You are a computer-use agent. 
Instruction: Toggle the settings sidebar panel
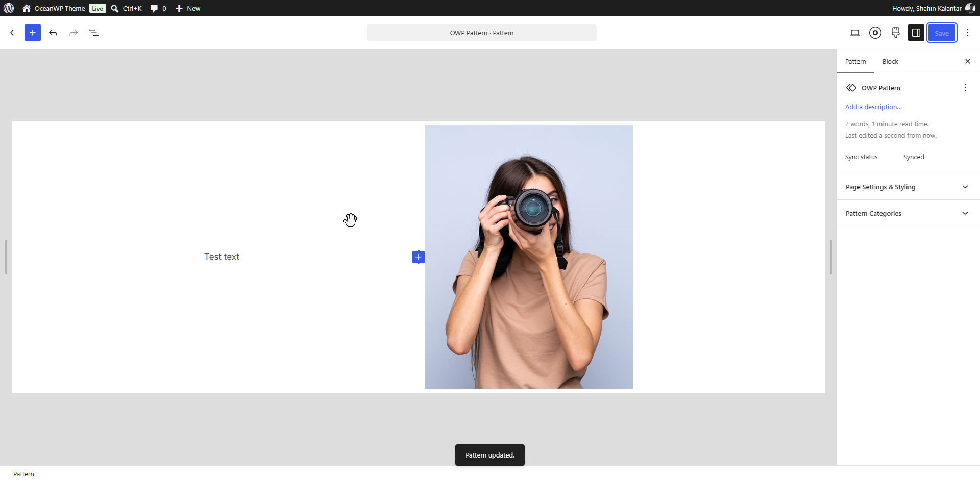pos(916,33)
